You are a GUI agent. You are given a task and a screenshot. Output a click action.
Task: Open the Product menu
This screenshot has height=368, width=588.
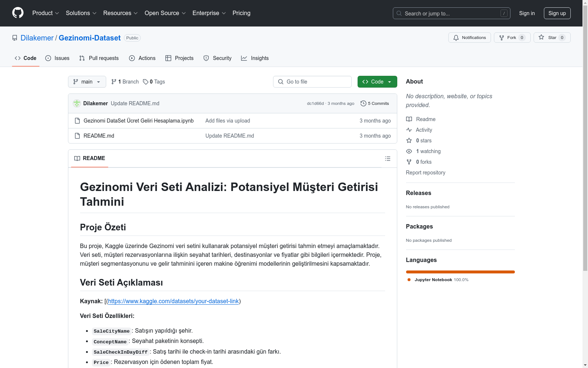click(46, 13)
